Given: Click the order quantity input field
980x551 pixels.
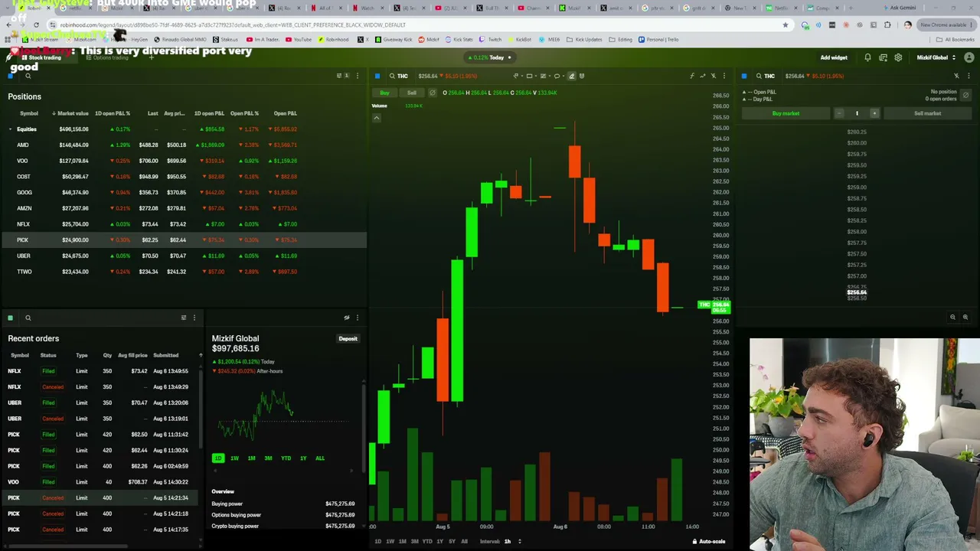Looking at the screenshot, I should tap(857, 113).
